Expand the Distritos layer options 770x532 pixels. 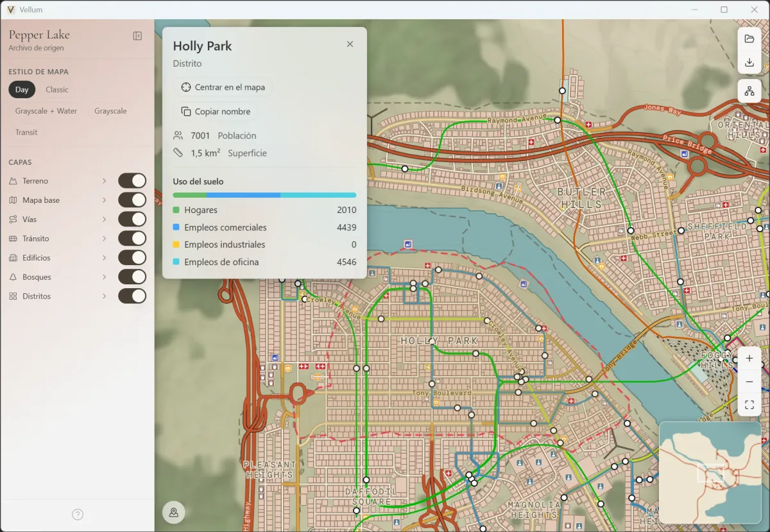[104, 296]
